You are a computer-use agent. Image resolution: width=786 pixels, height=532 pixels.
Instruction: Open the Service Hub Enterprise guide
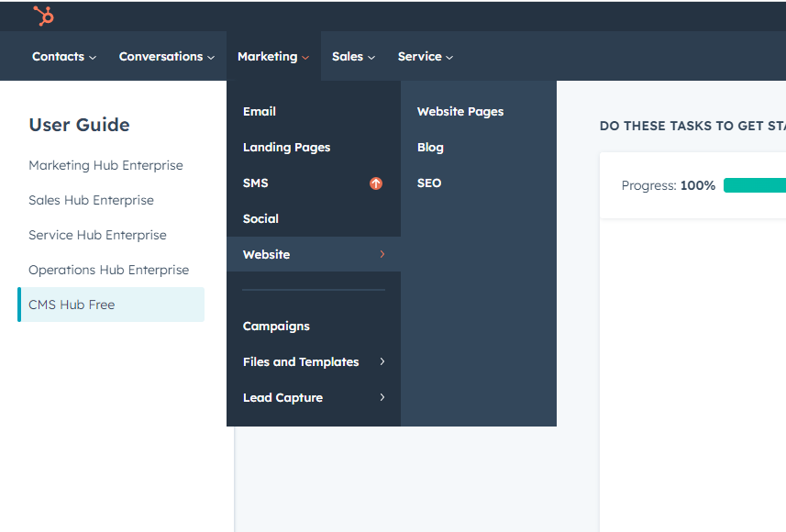click(x=97, y=235)
